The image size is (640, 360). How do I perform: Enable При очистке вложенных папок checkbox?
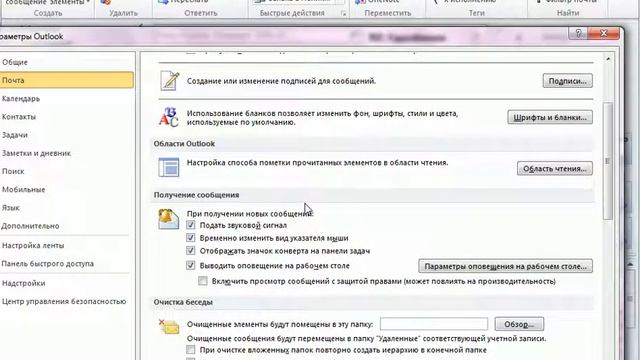[x=191, y=349]
